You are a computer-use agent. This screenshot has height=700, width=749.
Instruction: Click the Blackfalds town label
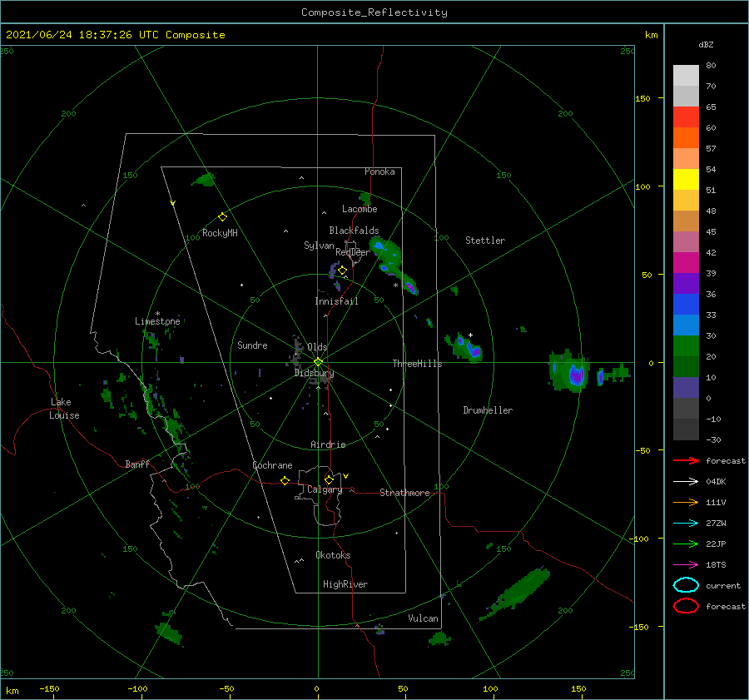point(354,231)
